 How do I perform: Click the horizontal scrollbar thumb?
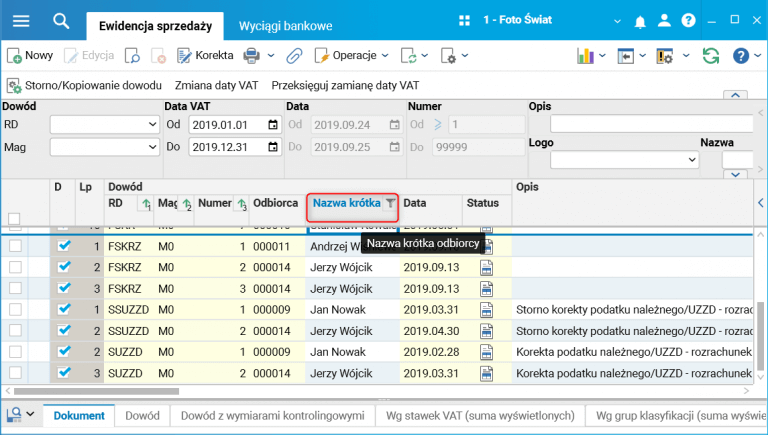(96, 391)
